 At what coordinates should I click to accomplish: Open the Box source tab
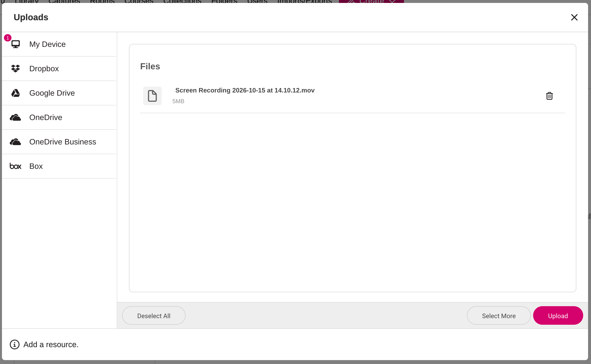(59, 166)
